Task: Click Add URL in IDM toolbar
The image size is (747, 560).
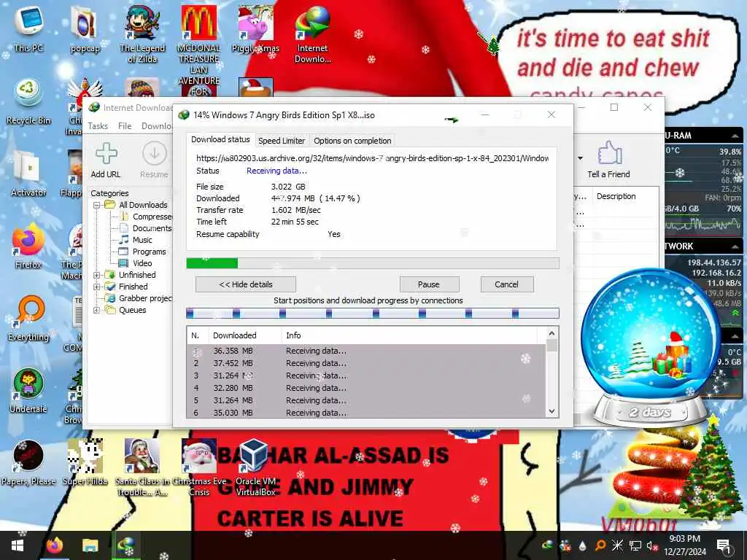Action: coord(106,160)
